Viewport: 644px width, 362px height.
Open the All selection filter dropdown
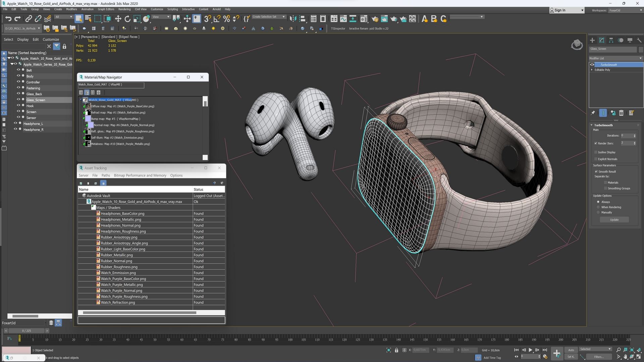(x=63, y=17)
